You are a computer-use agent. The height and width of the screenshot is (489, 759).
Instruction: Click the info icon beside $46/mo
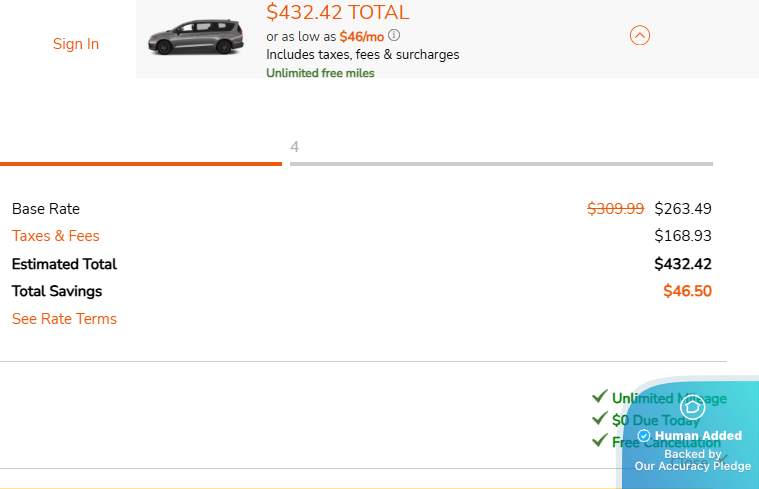coord(394,36)
